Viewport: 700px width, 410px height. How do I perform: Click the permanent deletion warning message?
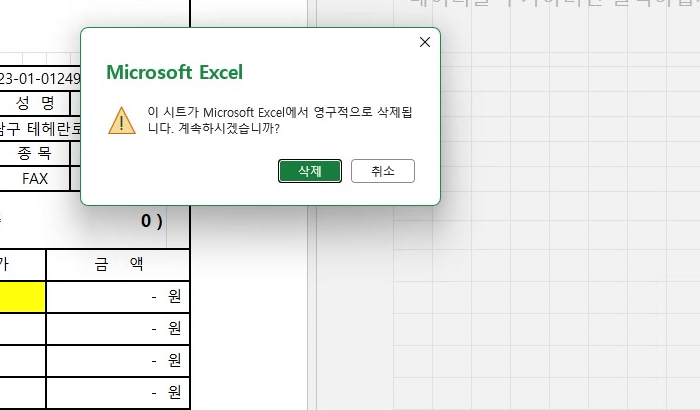point(280,120)
